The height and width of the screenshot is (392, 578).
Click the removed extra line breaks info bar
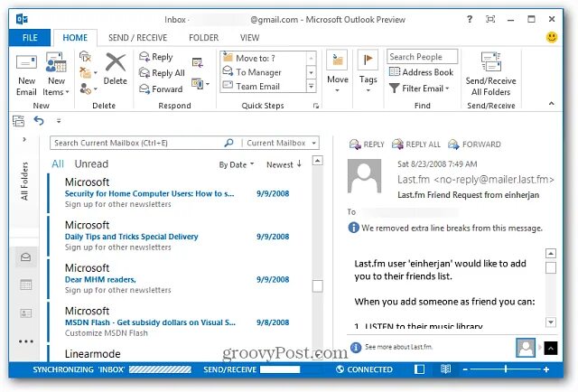pos(445,228)
